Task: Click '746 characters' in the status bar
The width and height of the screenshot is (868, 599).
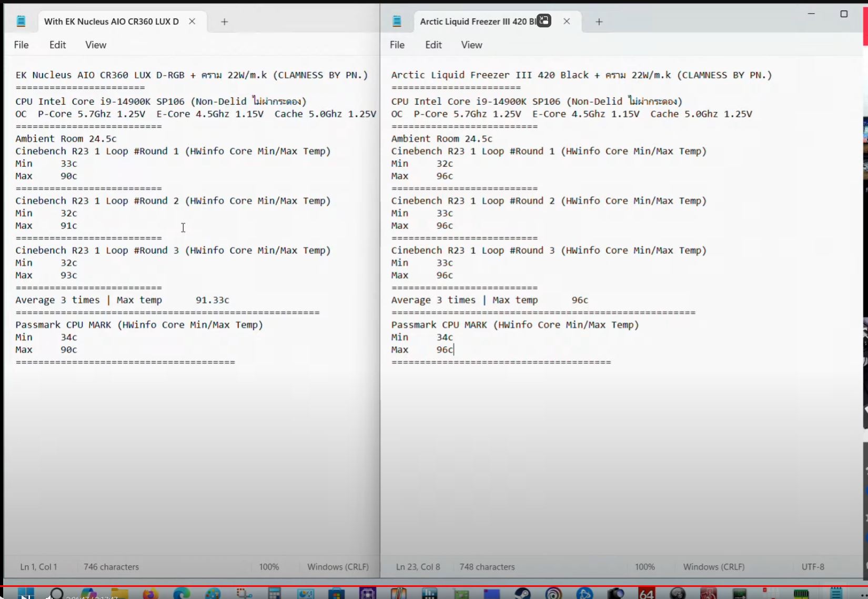Action: click(x=111, y=567)
